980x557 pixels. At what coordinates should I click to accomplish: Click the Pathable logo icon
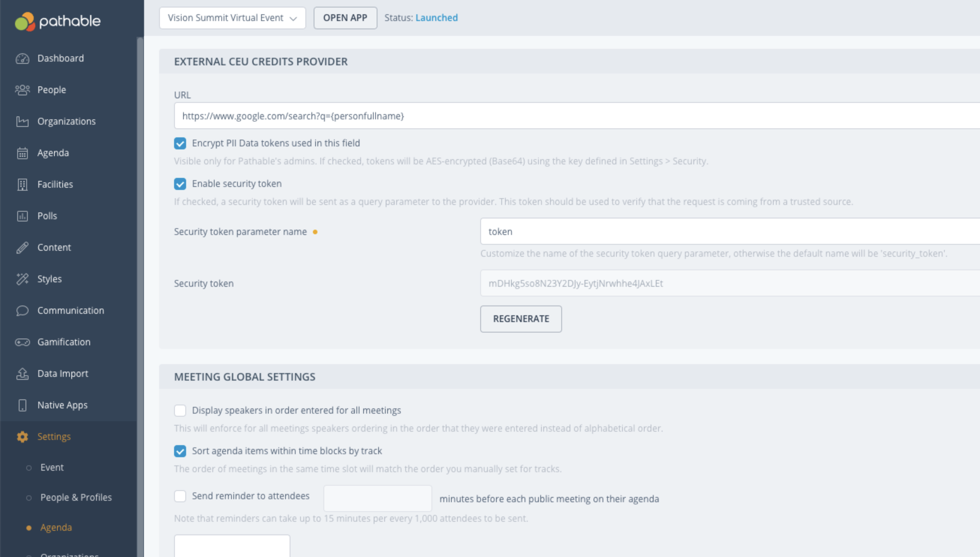click(x=25, y=21)
